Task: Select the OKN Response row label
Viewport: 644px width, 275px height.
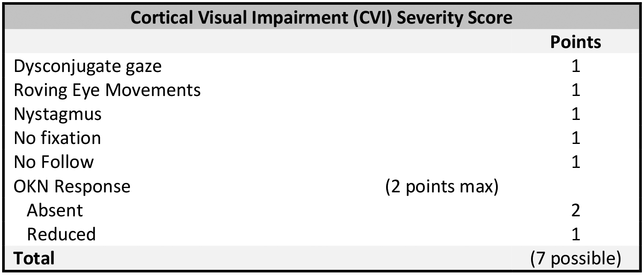Action: 72,187
